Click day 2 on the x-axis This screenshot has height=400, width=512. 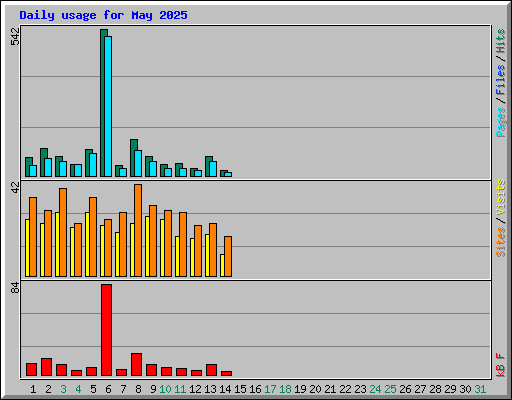point(48,389)
